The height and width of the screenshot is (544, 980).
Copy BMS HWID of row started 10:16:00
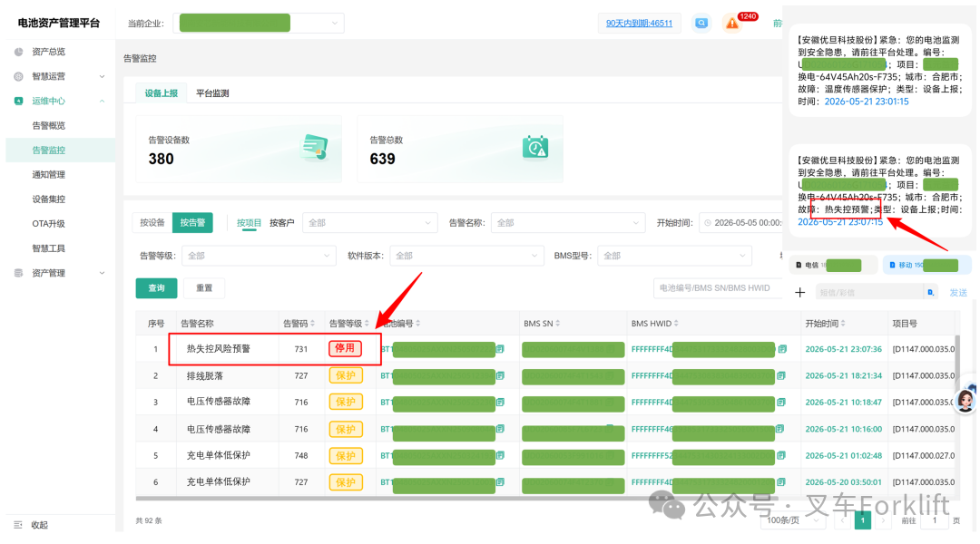click(780, 429)
